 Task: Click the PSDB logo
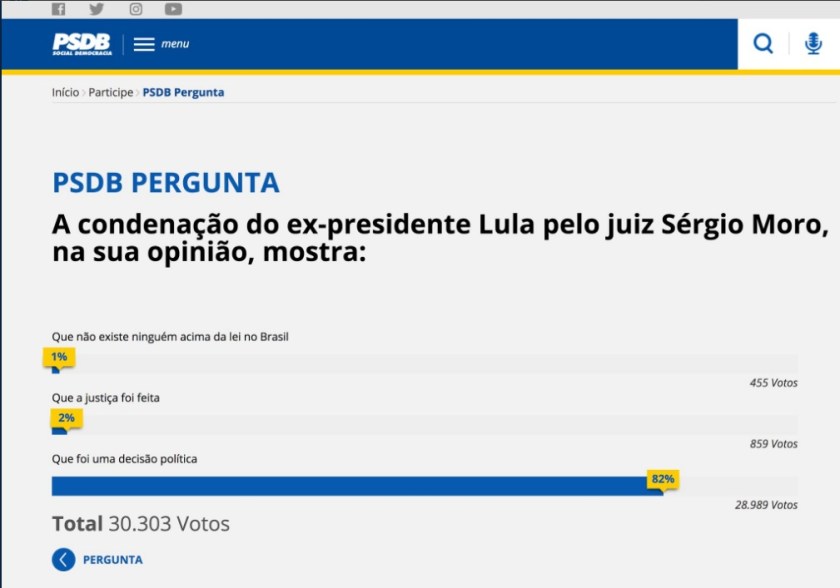coord(82,44)
